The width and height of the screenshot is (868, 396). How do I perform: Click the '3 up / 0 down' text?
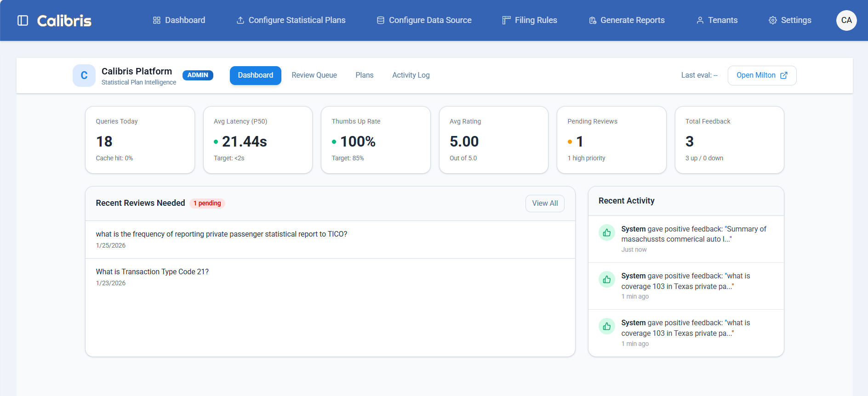(704, 158)
